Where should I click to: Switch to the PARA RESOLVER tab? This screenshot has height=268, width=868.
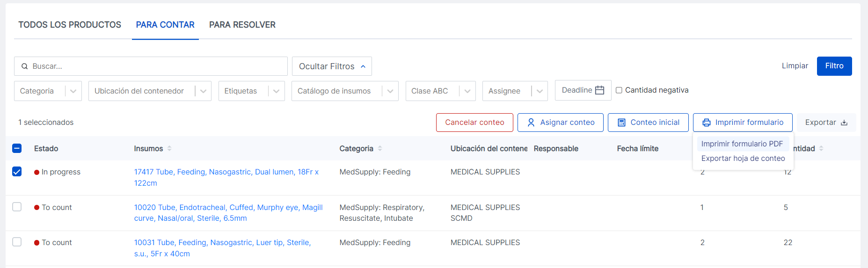click(242, 25)
